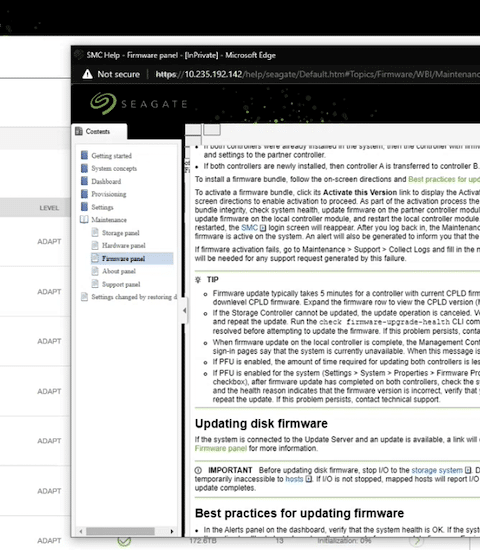
Task: Click the Settings changed topic page icon
Action: [x=84, y=297]
